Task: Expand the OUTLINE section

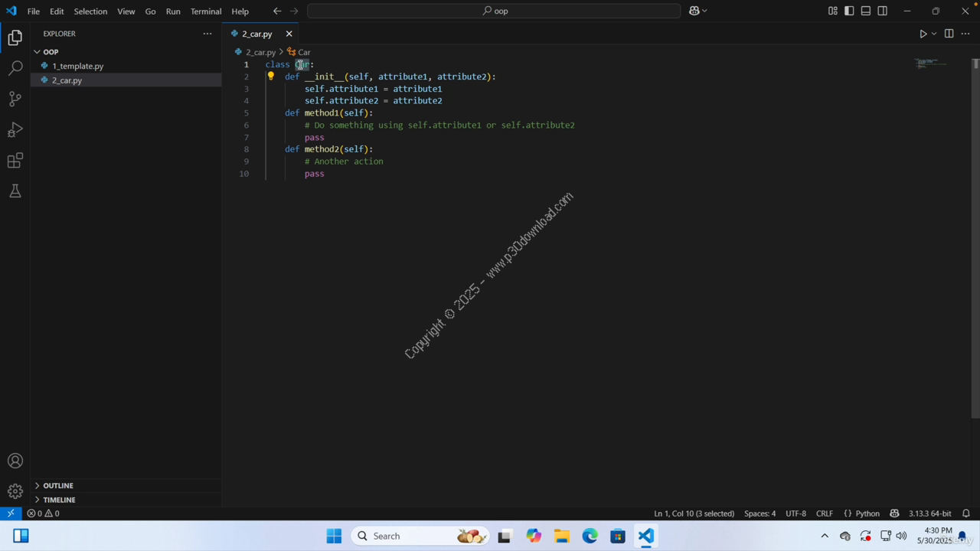Action: [58, 485]
